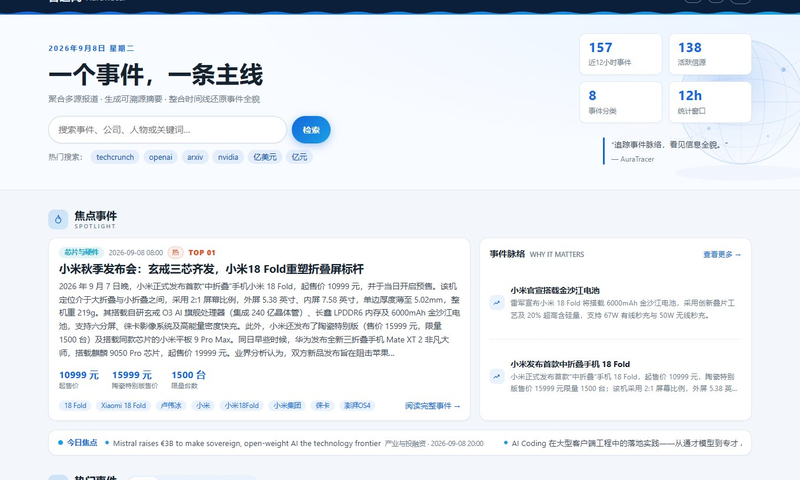Select the arxiv hot search tag
The height and width of the screenshot is (480, 800).
(195, 157)
